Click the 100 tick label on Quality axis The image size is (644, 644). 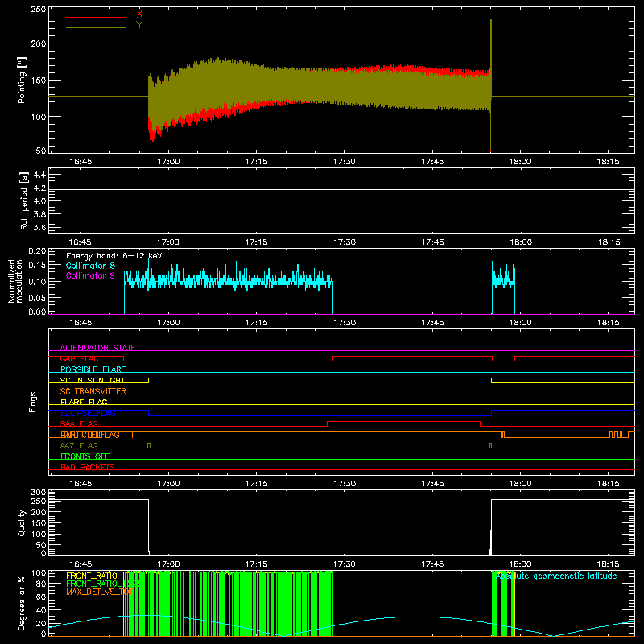click(39, 534)
